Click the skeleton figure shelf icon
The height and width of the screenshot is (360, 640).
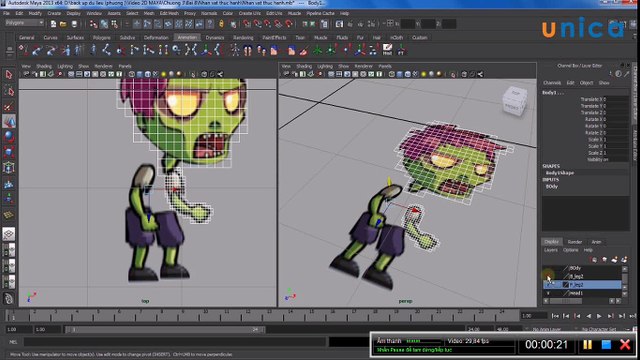234,50
